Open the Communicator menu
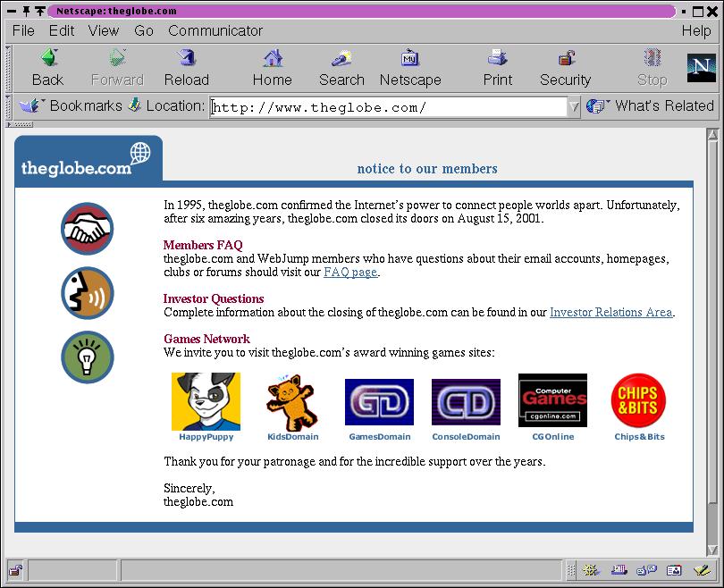 coord(215,30)
